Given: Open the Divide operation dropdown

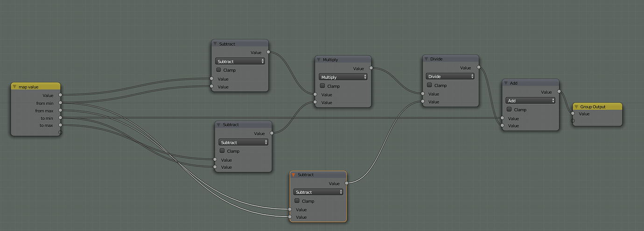Looking at the screenshot, I should click(450, 76).
